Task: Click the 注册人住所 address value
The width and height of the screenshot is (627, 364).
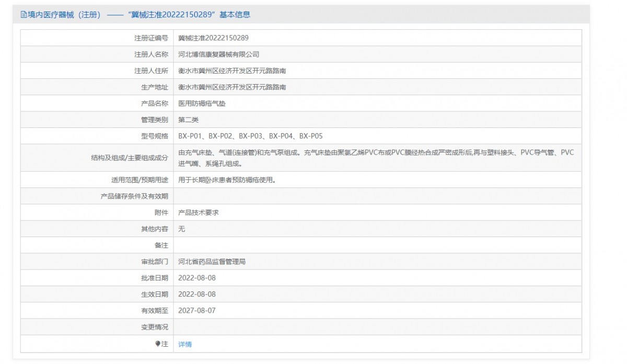Action: tap(232, 71)
